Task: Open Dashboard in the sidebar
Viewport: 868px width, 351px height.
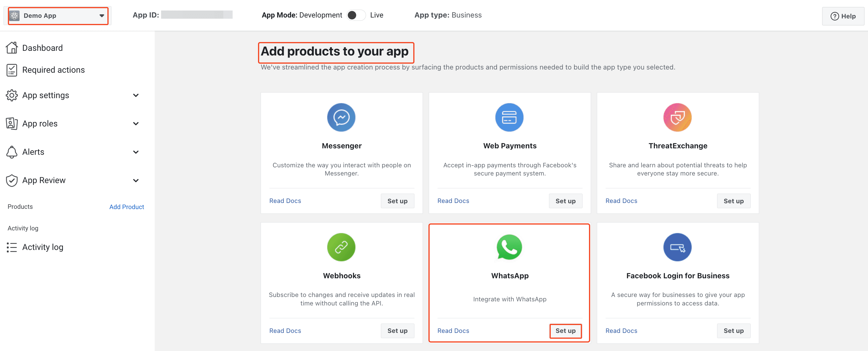Action: (42, 48)
